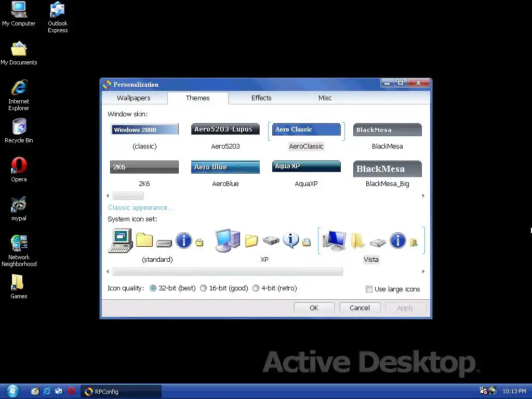This screenshot has height=399, width=532.
Task: Click the notepad quick launch icon
Action: (35, 391)
